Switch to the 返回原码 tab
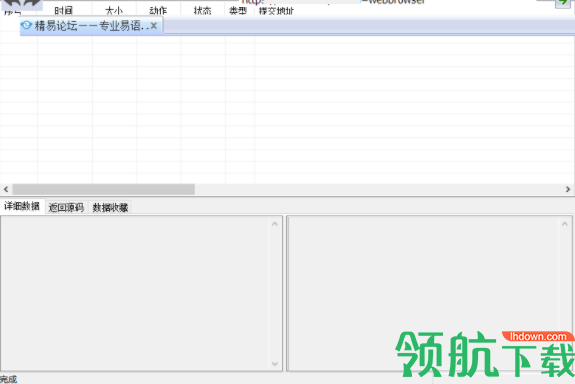The width and height of the screenshot is (575, 384). (66, 208)
